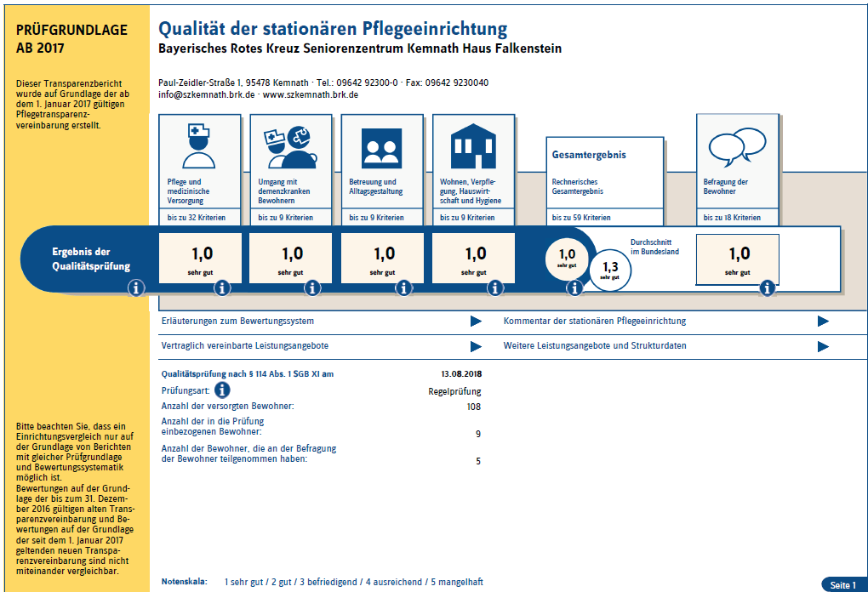Open info icon below Betreuung und Alltagsgestaltung score
The image size is (868, 592).
click(404, 287)
